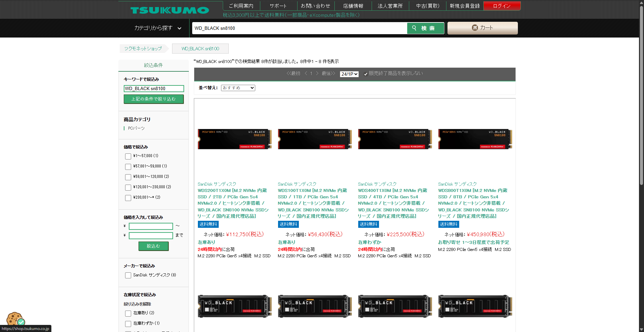
Task: Click the 1TB SN8100 product thumbnail
Action: (315, 139)
